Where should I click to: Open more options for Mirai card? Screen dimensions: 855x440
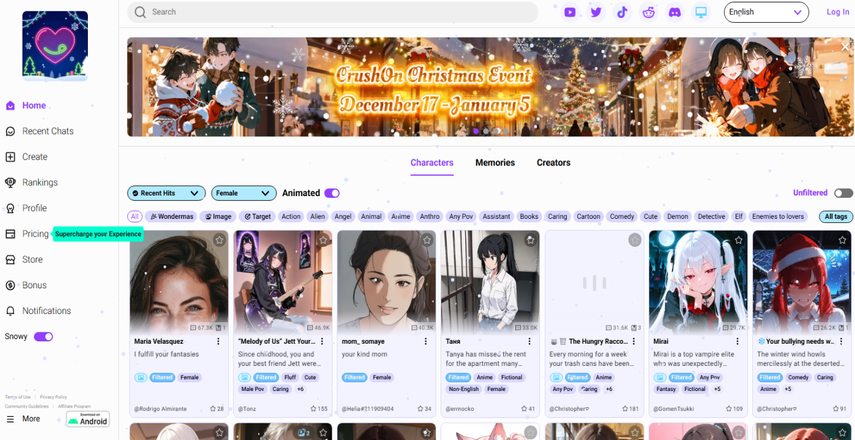[x=737, y=341]
